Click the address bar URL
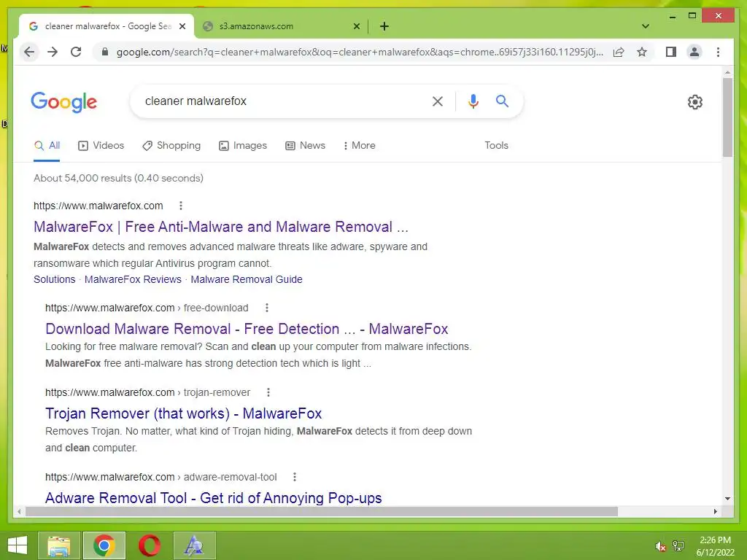This screenshot has height=560, width=747. tap(360, 52)
